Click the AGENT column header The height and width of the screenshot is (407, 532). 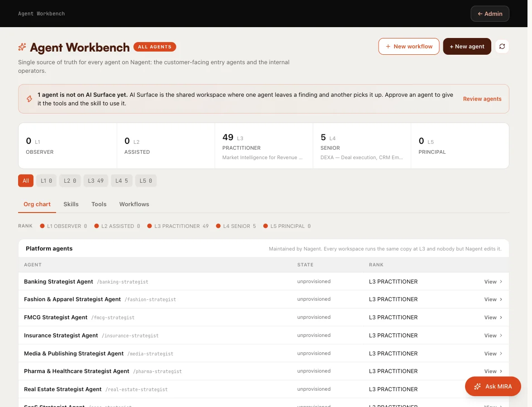click(x=33, y=265)
